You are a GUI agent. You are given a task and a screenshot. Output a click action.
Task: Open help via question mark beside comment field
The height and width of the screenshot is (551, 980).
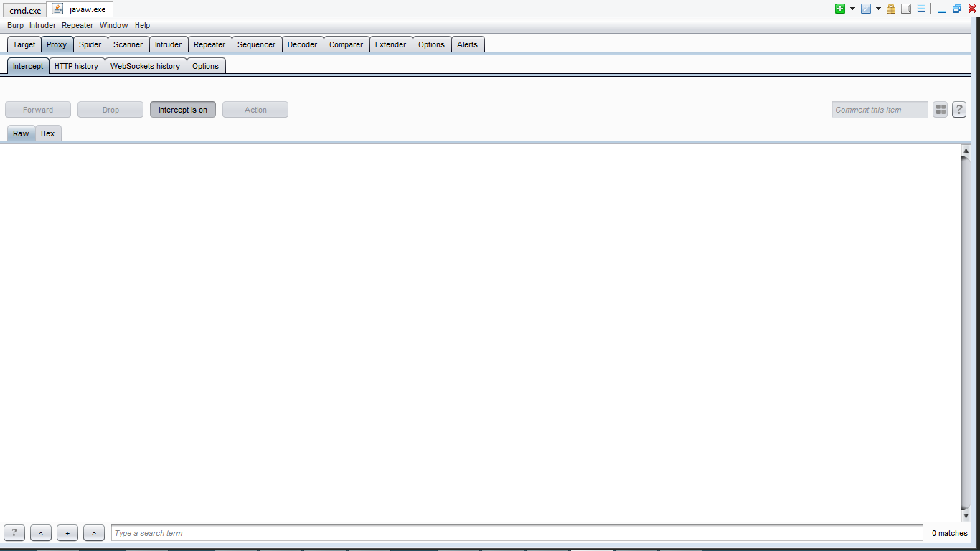click(958, 110)
